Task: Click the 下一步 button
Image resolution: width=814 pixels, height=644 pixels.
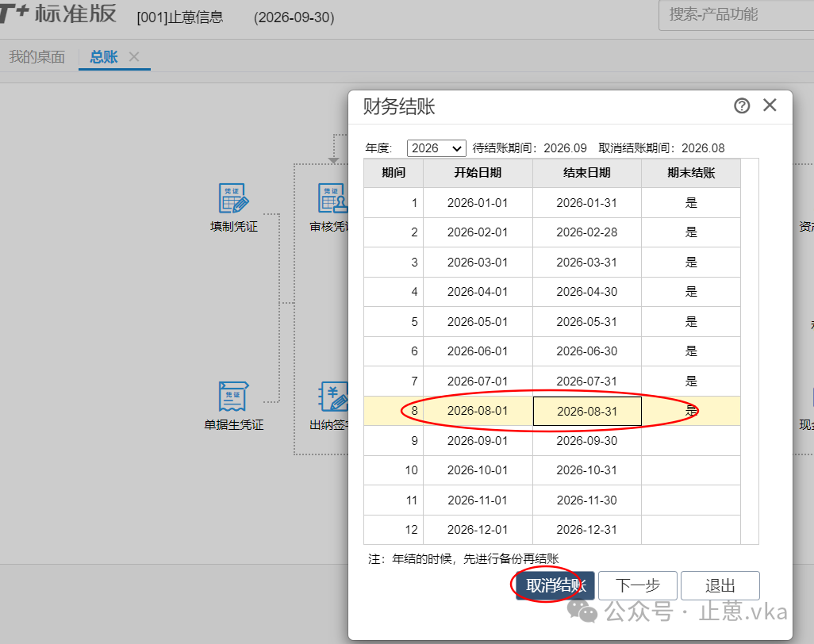Action: [638, 585]
